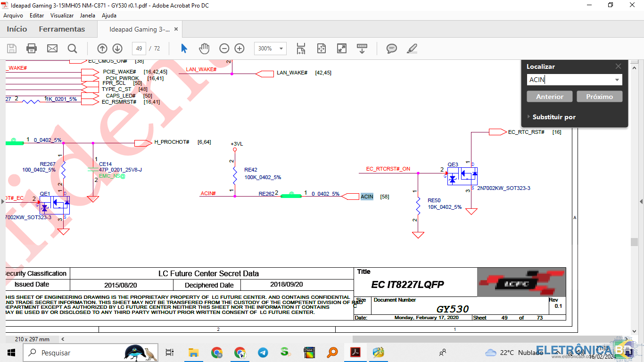Screen dimensions: 644x362
Task: Activate the arrow selection tool
Action: click(184, 49)
